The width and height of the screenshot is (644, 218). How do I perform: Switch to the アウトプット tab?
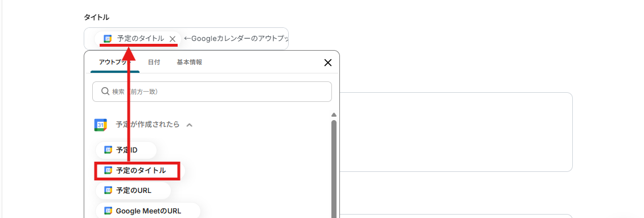(x=115, y=63)
